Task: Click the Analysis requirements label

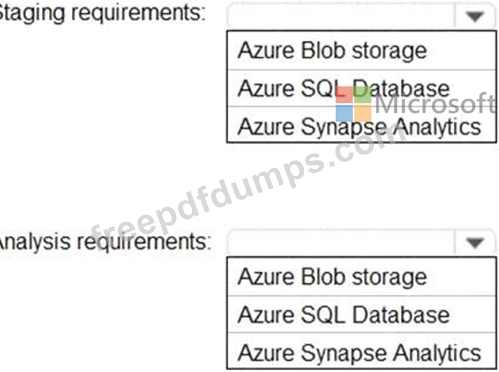Action: point(103,242)
